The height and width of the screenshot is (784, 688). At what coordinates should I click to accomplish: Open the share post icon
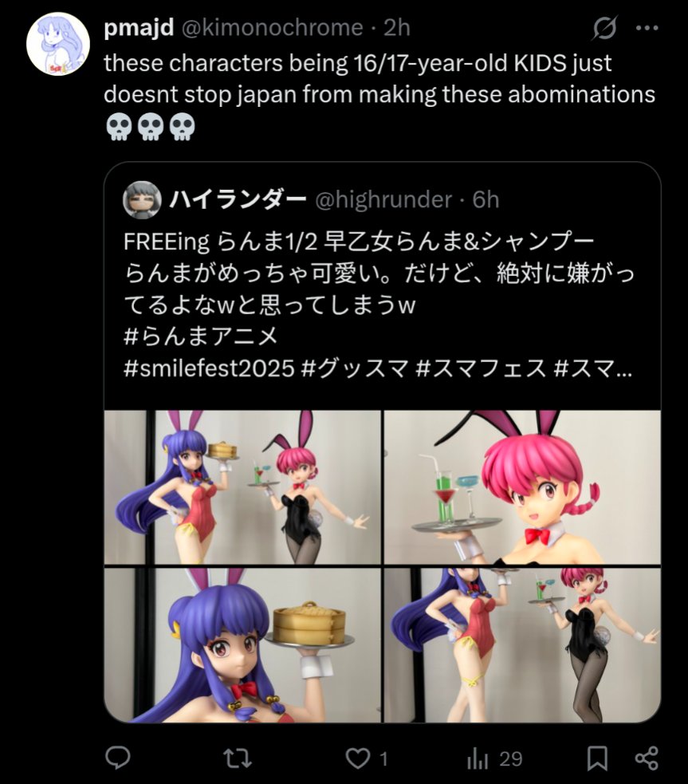(647, 758)
